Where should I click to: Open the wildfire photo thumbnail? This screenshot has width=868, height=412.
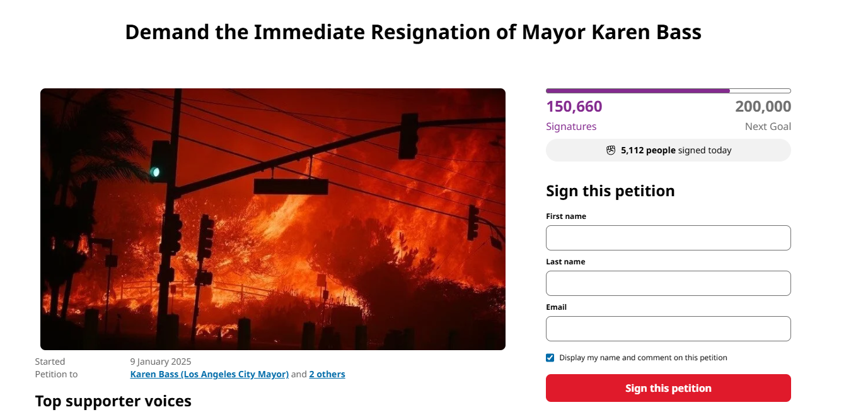click(273, 219)
